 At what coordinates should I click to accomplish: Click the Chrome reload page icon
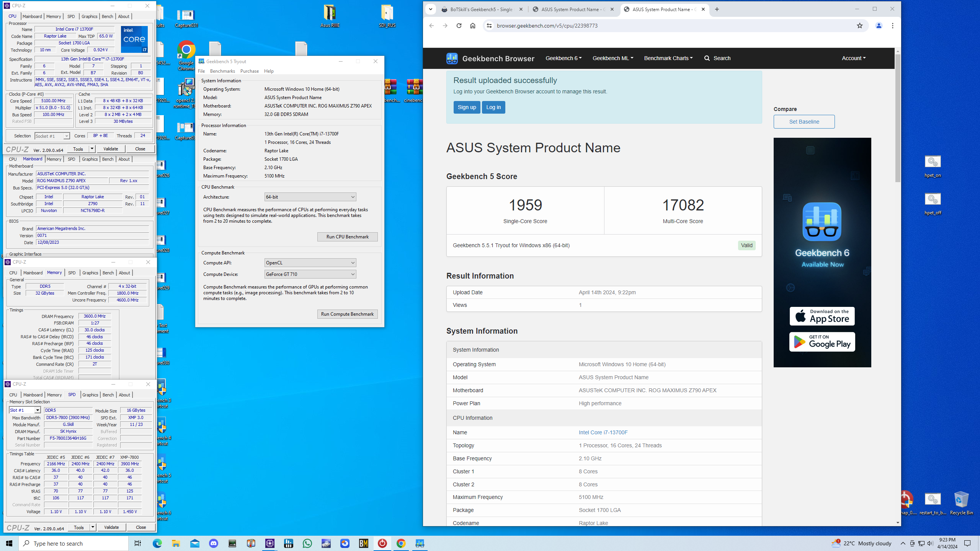pyautogui.click(x=459, y=26)
